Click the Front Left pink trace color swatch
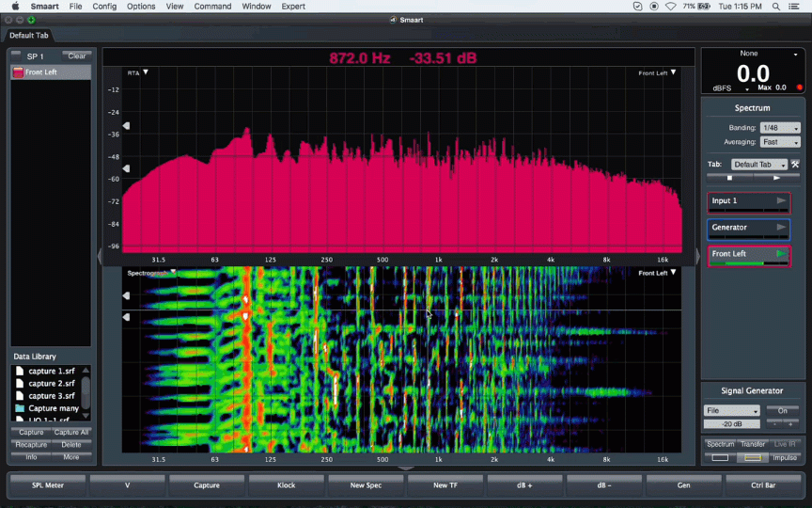Image resolution: width=812 pixels, height=508 pixels. tap(18, 72)
